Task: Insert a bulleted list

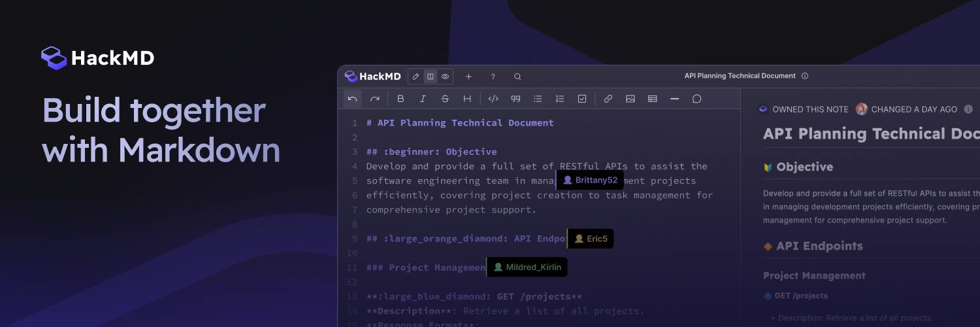Action: click(538, 99)
